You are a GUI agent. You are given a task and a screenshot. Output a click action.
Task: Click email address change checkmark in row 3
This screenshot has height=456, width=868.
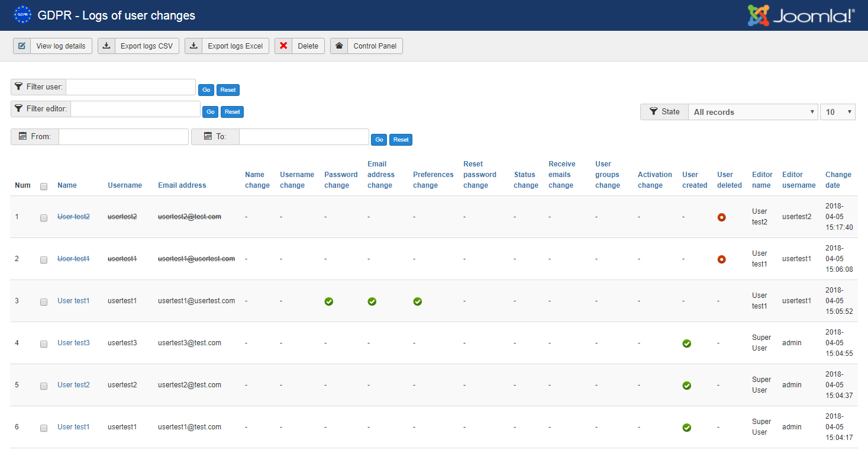372,301
